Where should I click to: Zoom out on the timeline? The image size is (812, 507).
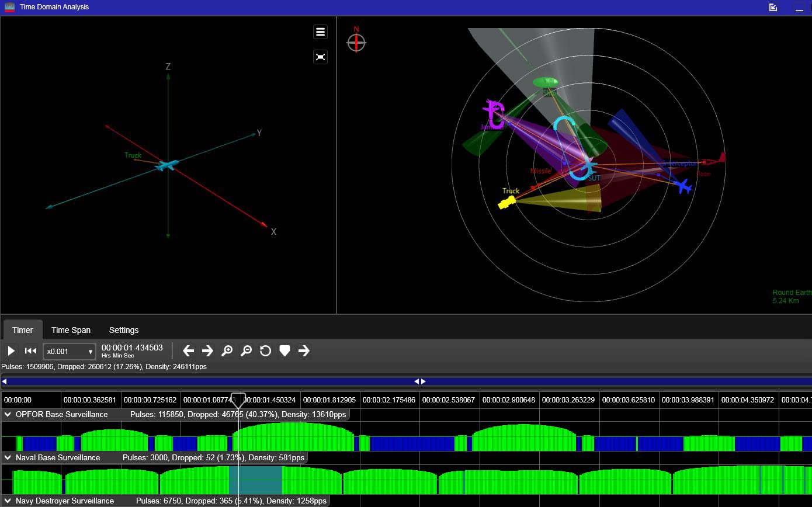[x=247, y=351]
